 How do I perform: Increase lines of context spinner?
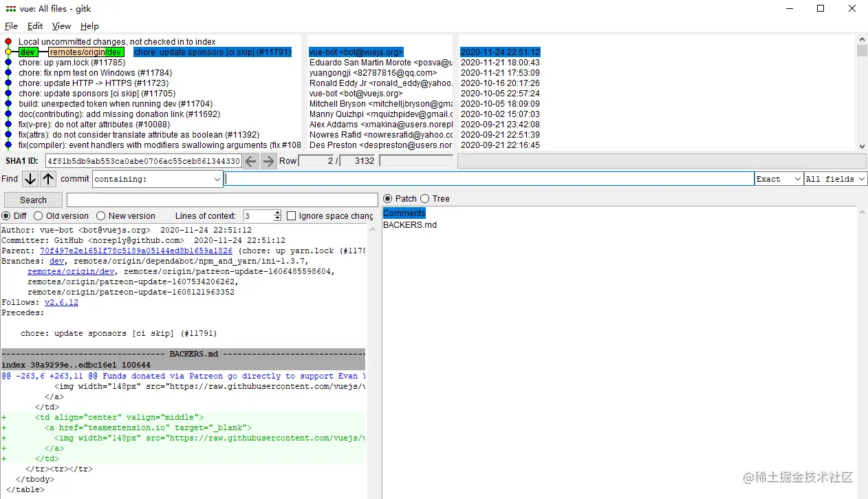pos(278,213)
